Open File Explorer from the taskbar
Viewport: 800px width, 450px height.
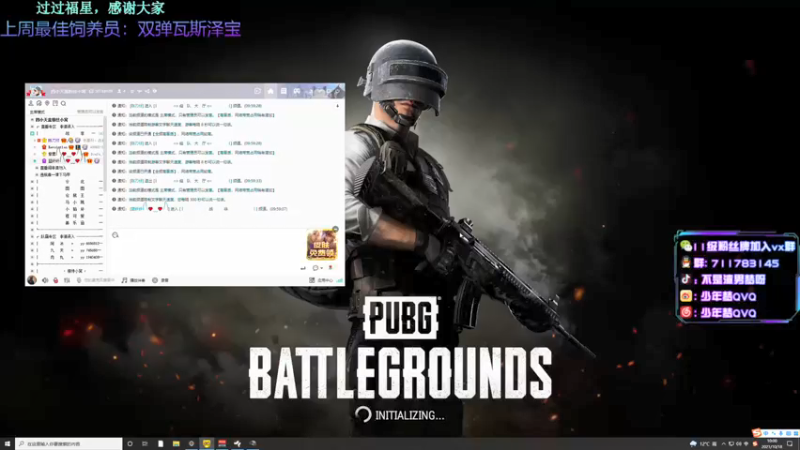click(x=176, y=444)
